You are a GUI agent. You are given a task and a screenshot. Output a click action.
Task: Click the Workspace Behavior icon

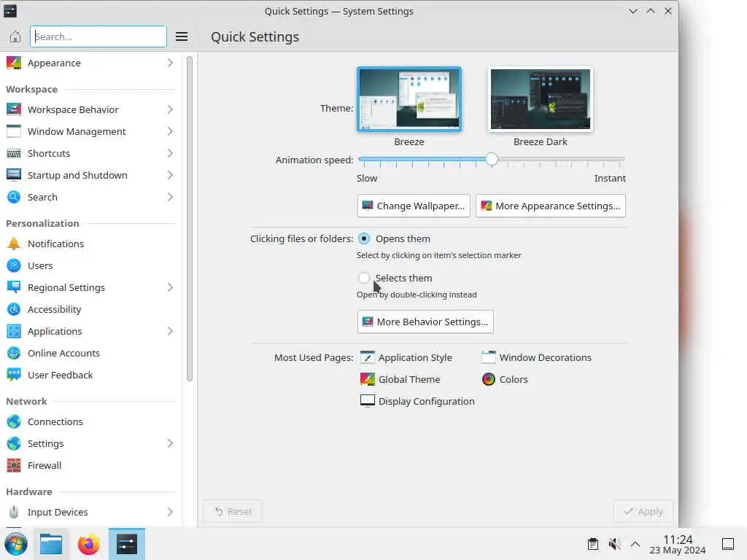click(14, 109)
